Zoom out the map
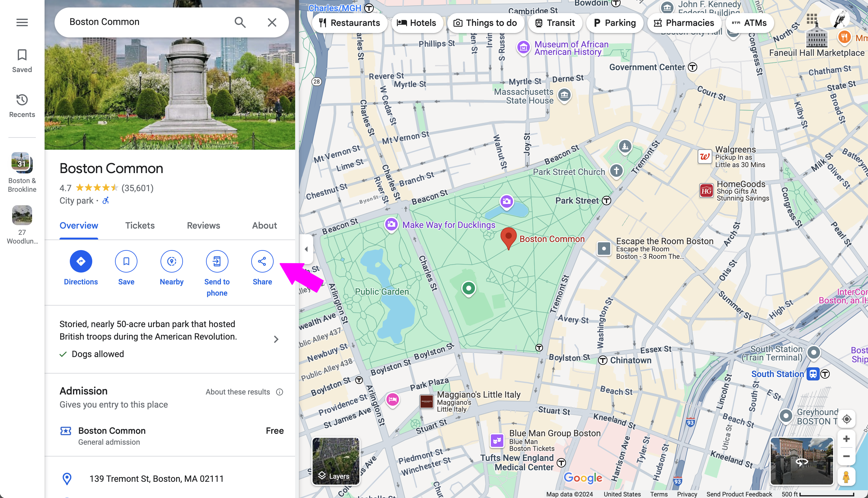The width and height of the screenshot is (868, 498). pyautogui.click(x=846, y=456)
